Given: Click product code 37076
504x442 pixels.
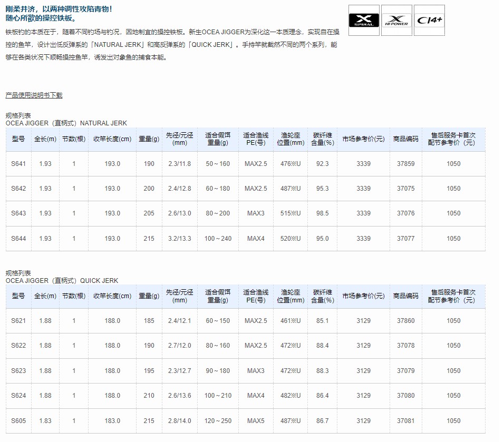Looking at the screenshot, I should pos(405,213).
